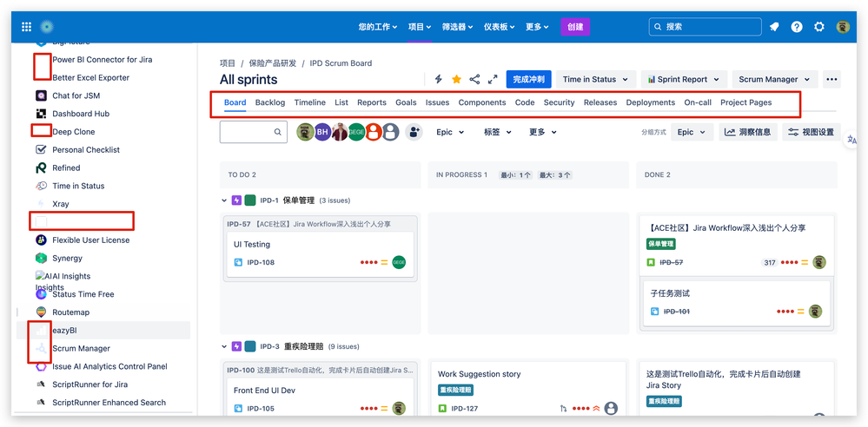868x427 pixels.
Task: Open the Sprint Report dropdown
Action: [x=684, y=79]
